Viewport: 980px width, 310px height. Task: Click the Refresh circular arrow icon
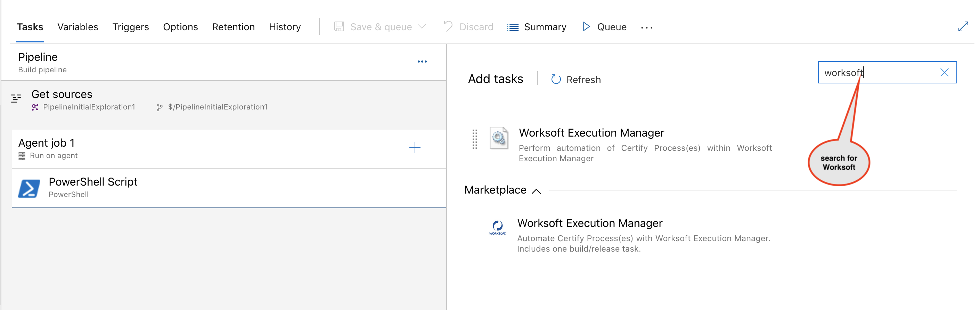click(556, 79)
